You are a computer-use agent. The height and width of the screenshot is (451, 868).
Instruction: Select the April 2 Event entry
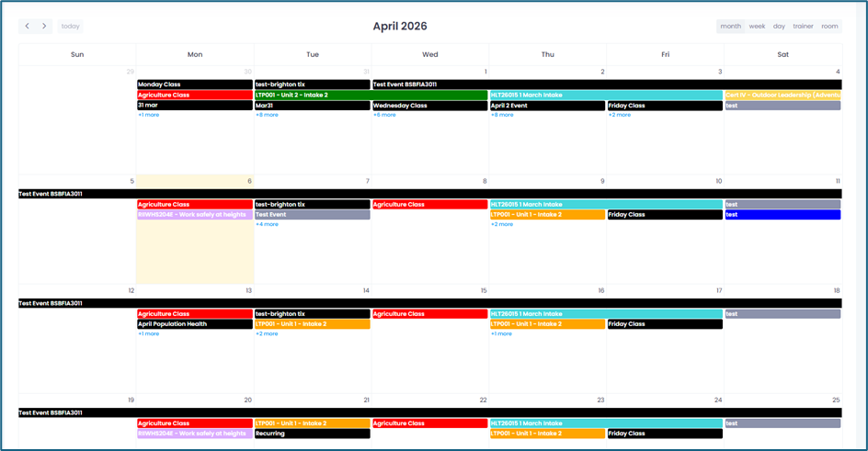point(547,106)
